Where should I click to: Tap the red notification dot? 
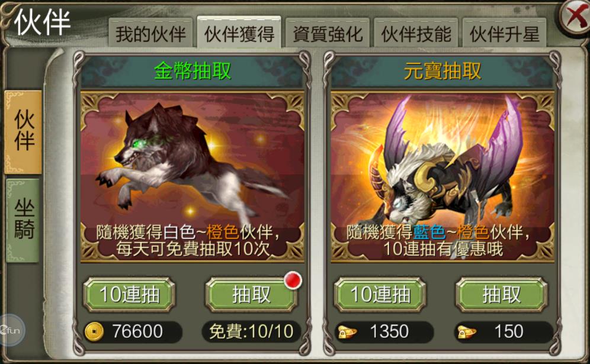[x=293, y=281]
